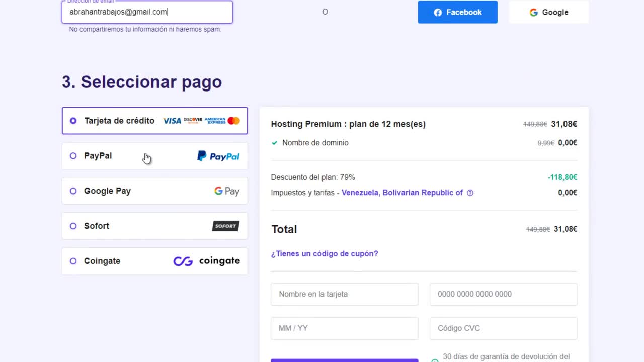This screenshot has width=644, height=362.
Task: Click the Impuestos y tarifas amount 0,00€
Action: click(568, 193)
